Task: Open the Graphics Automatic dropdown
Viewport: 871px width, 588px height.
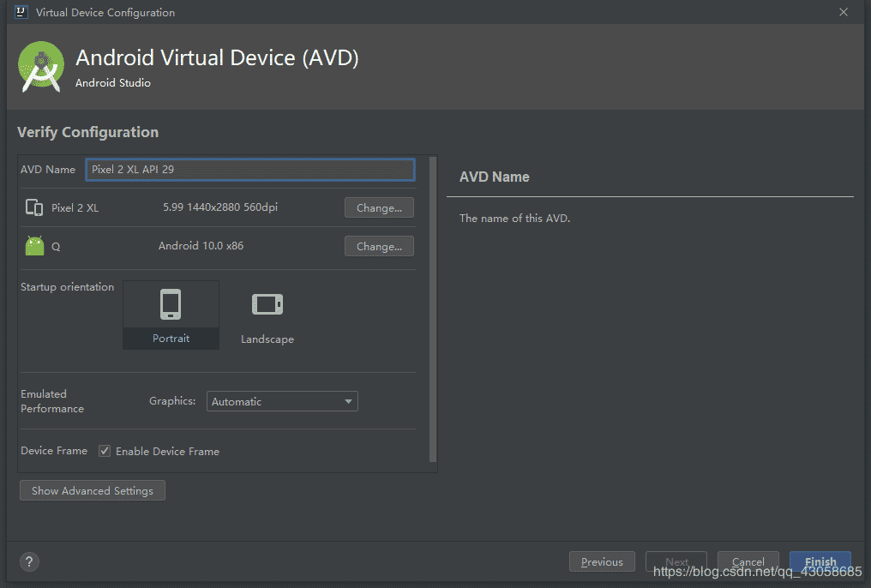Action: [282, 401]
